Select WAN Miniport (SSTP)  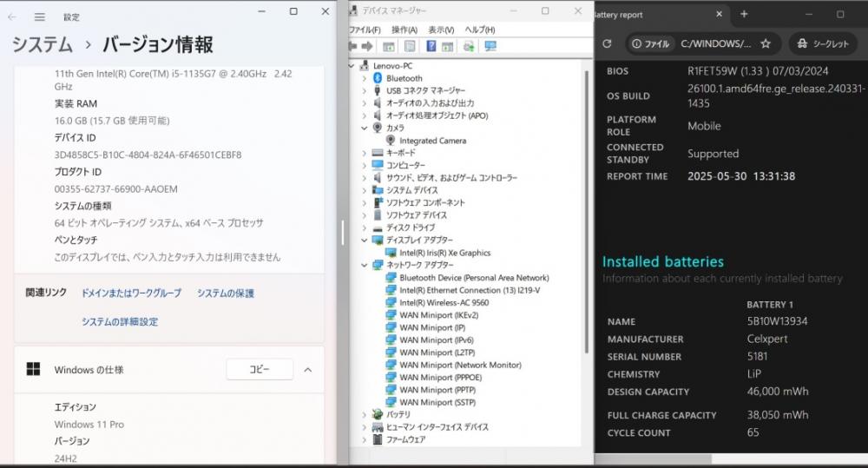437,403
